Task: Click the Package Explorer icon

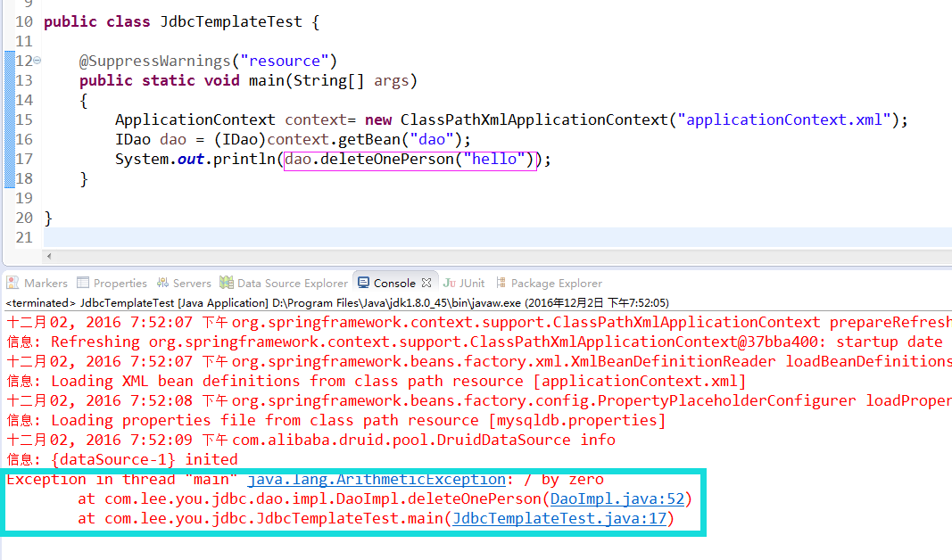Action: tap(501, 283)
